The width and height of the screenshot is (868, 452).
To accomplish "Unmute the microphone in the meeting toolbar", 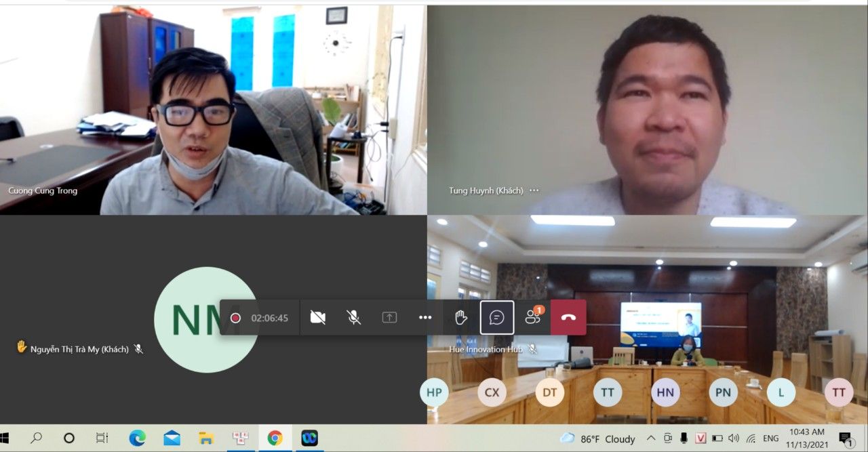I will tap(353, 318).
